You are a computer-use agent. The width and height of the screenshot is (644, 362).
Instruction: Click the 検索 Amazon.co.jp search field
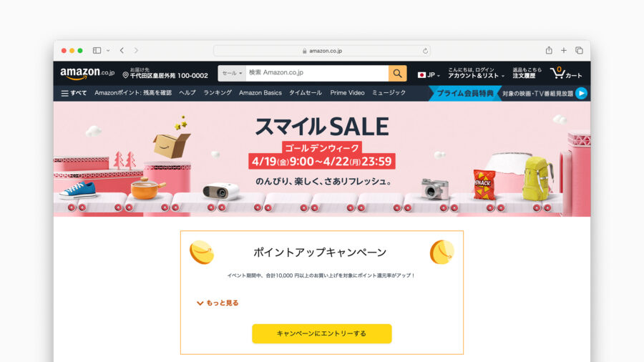click(x=317, y=73)
